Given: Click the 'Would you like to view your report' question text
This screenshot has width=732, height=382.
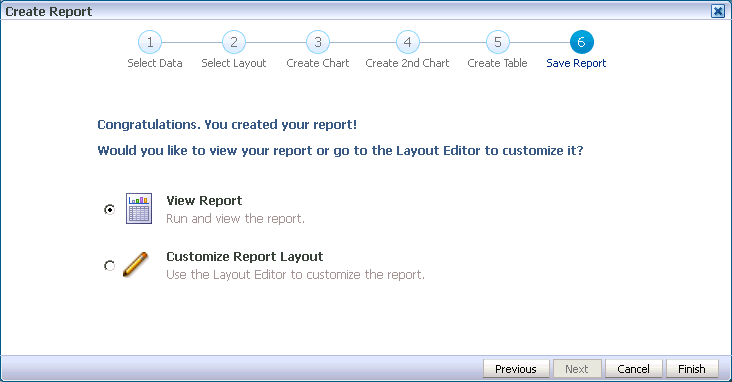Looking at the screenshot, I should tap(340, 151).
